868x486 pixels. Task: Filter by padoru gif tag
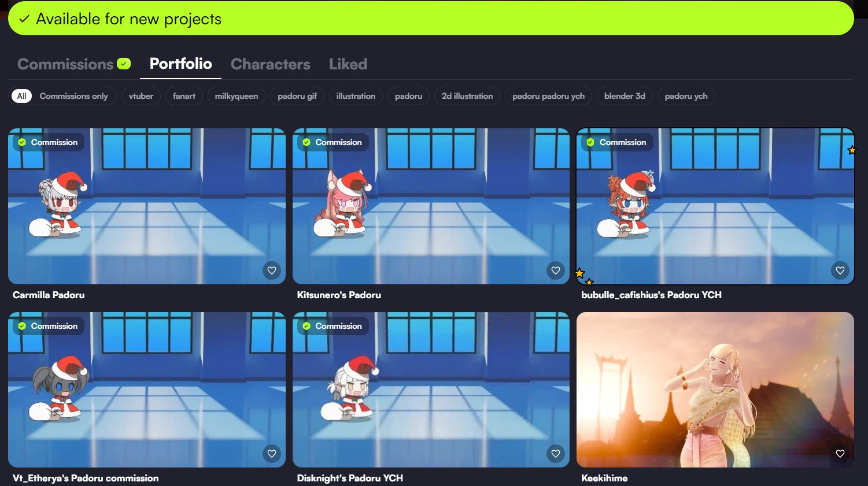[x=297, y=96]
